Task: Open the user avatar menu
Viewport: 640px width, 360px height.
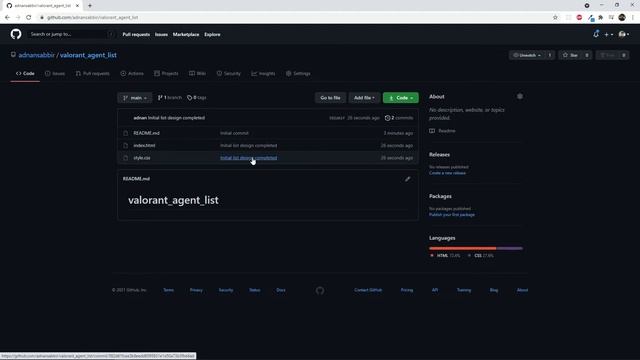Action: click(624, 35)
